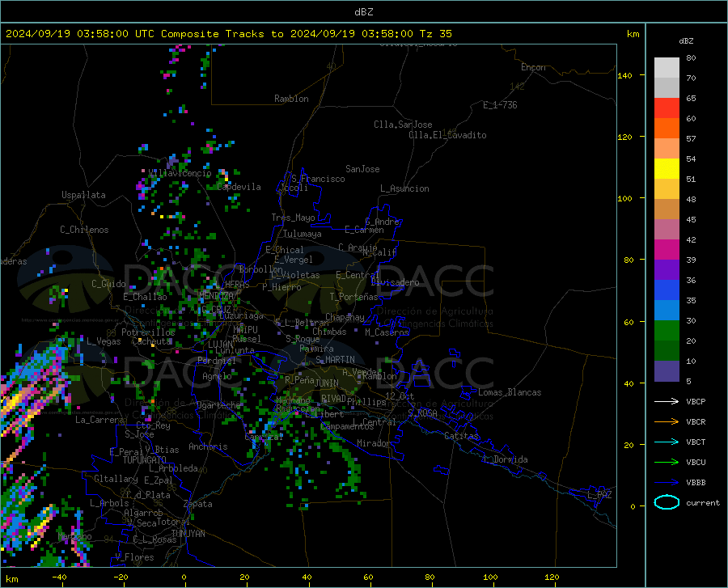
Task: Click the TUNUYAN label on map
Action: coord(188,534)
